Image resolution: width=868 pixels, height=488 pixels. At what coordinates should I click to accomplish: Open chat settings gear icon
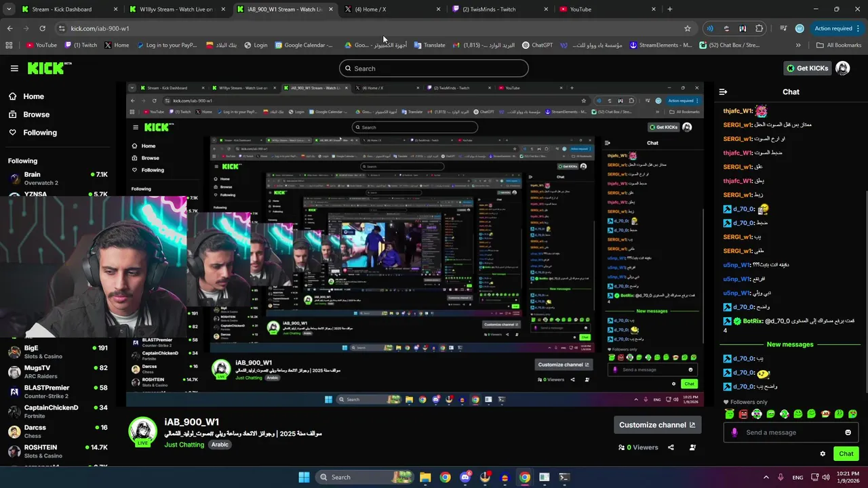[x=823, y=454]
